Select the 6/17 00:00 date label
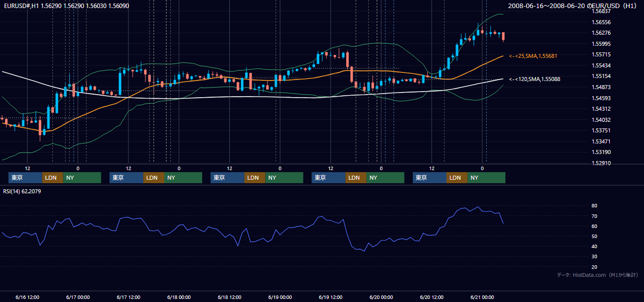 click(78, 297)
